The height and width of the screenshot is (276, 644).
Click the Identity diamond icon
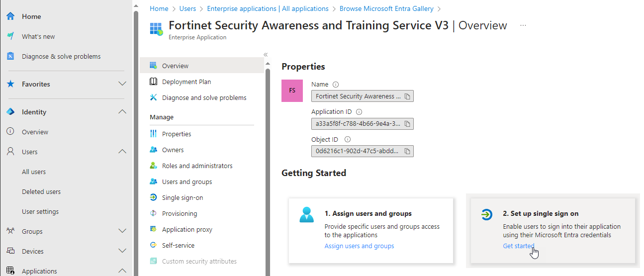[10, 112]
